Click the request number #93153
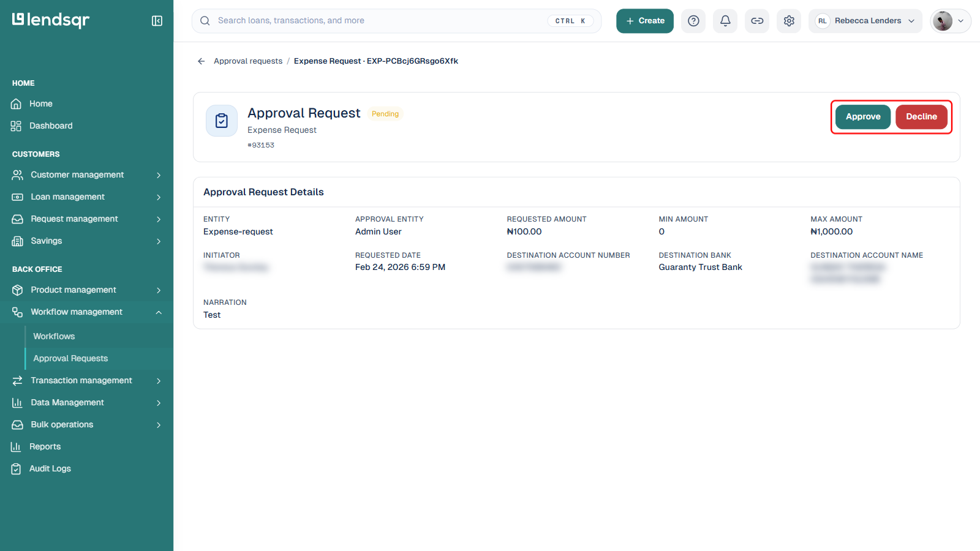This screenshot has height=551, width=980. pos(261,145)
